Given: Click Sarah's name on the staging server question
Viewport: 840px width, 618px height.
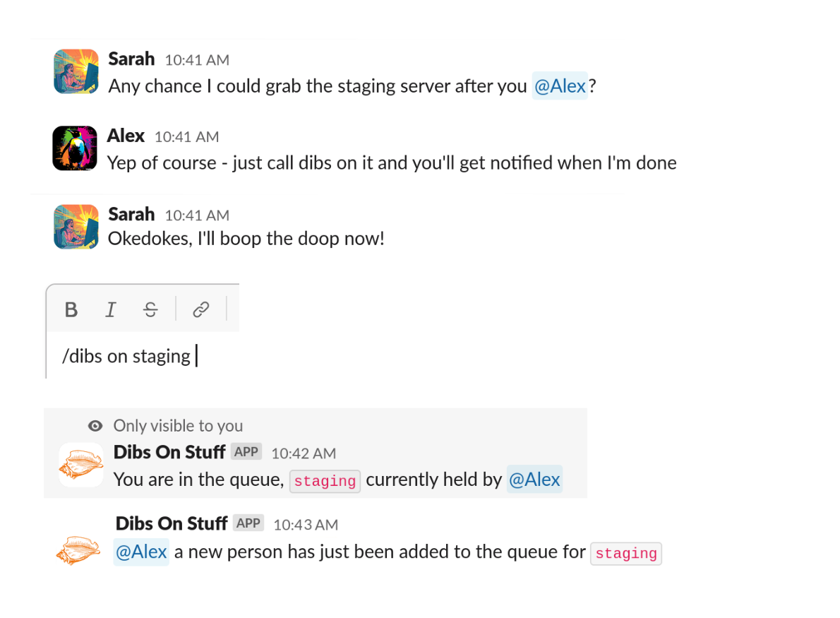Looking at the screenshot, I should point(131,59).
